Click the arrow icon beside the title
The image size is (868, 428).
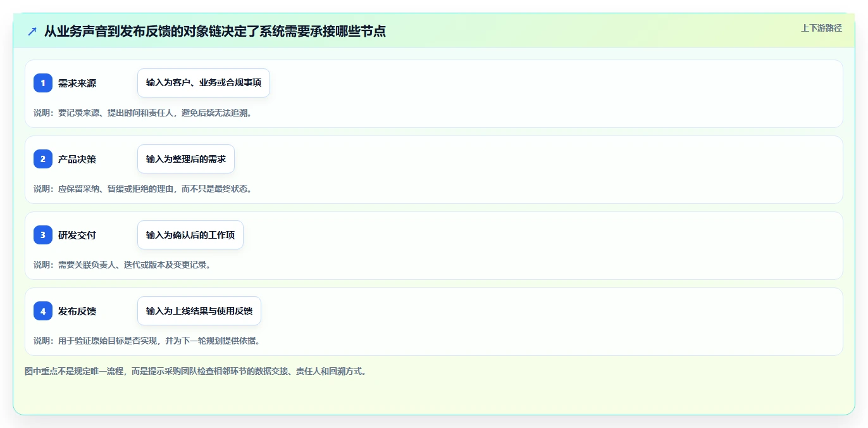32,31
